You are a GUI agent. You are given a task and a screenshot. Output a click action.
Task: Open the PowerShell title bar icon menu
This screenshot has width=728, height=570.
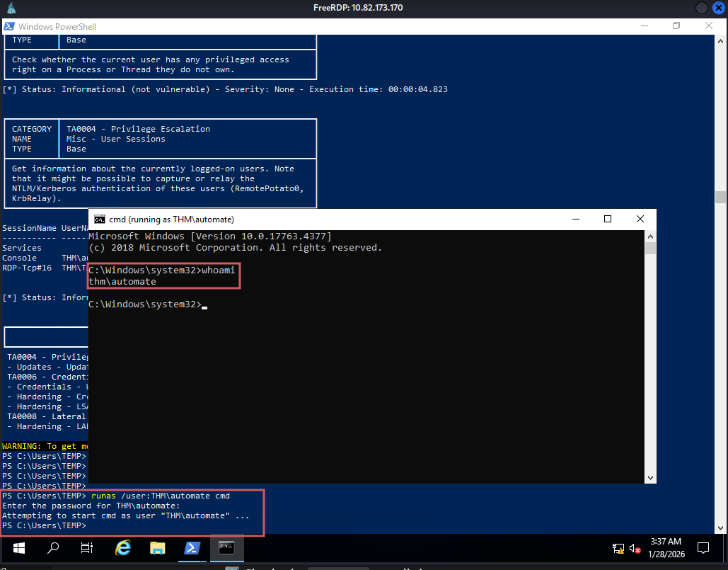click(9, 26)
